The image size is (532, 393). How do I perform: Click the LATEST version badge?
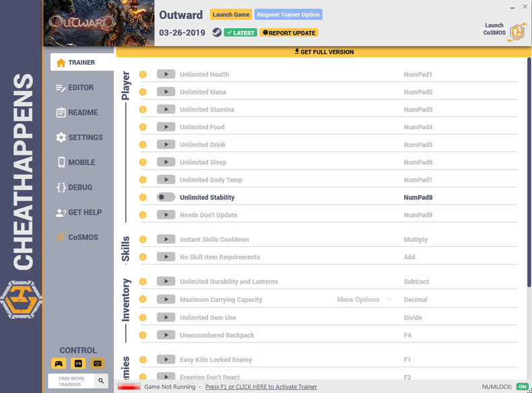coord(240,32)
